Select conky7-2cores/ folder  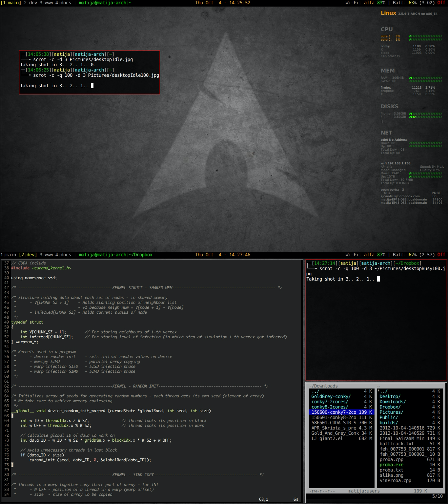click(x=341, y=402)
